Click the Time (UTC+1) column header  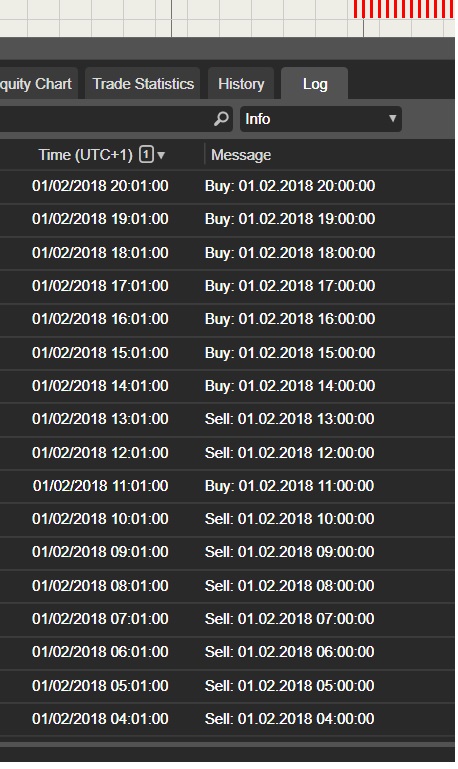(x=86, y=155)
